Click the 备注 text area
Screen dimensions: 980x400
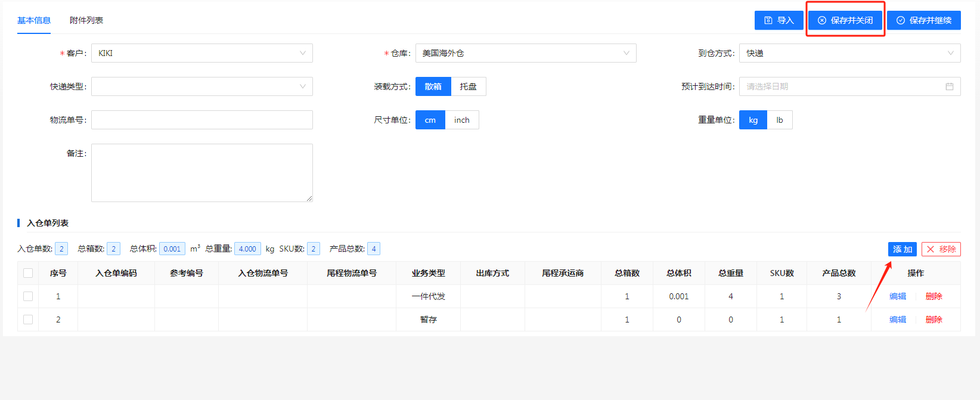[x=202, y=173]
